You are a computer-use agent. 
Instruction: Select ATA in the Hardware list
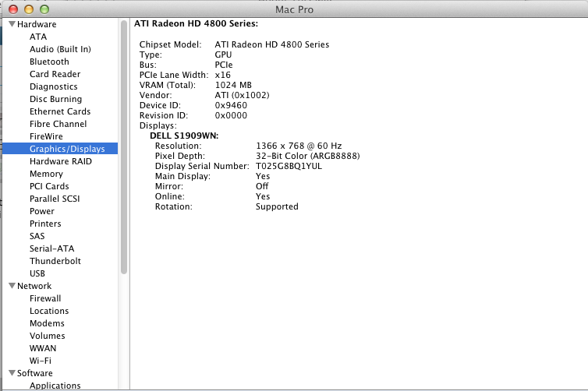pos(38,37)
